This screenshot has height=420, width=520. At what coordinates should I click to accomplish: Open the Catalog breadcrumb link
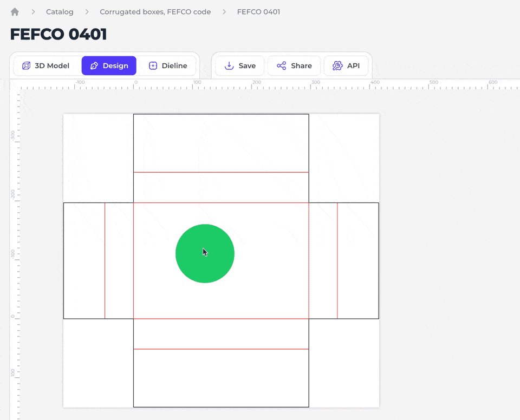60,12
